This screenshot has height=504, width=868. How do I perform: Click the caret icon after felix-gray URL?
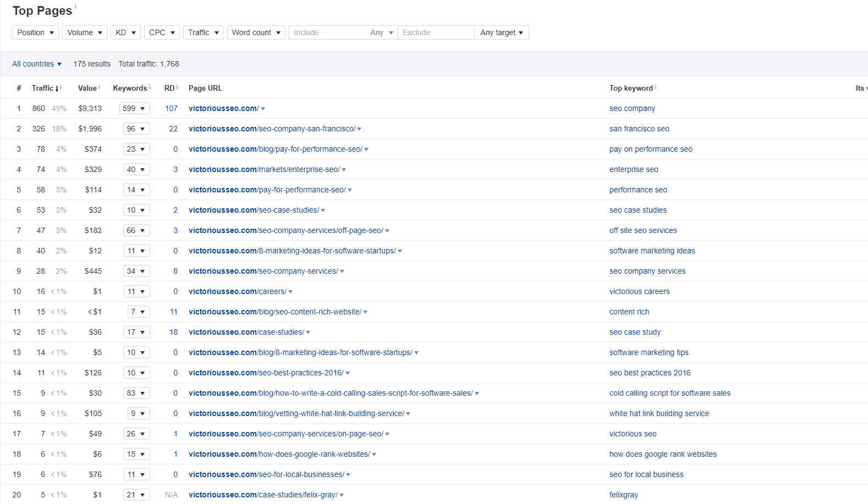click(x=342, y=495)
